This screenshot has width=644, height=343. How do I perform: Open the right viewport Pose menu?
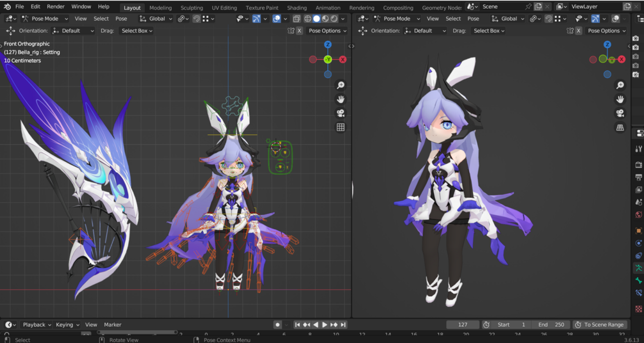coord(473,19)
